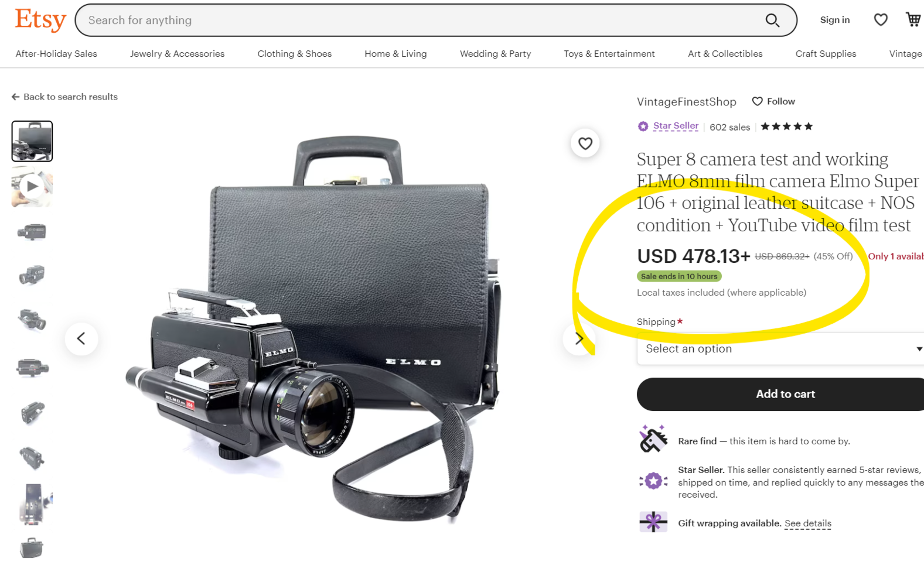Go to previous product image arrow
This screenshot has width=924, height=562.
(81, 338)
